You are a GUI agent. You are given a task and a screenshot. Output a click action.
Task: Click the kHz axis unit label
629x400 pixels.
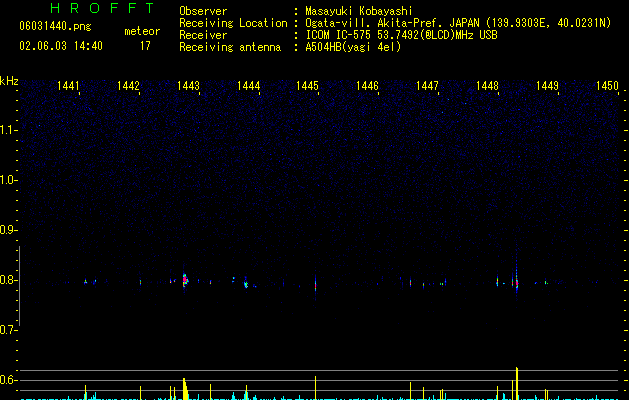tap(9, 81)
